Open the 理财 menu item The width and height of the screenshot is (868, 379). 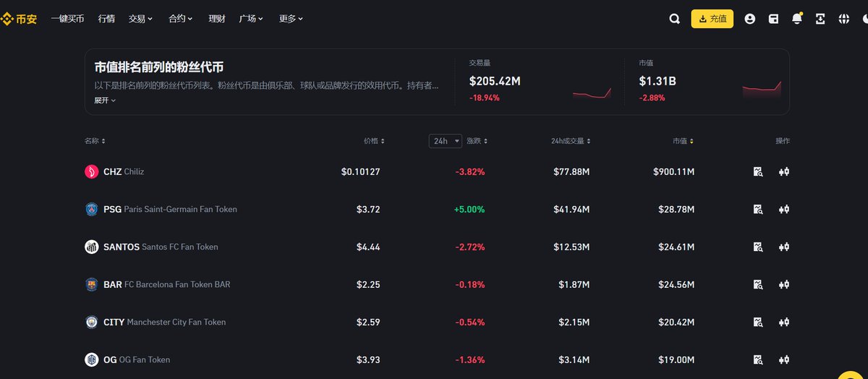point(216,19)
